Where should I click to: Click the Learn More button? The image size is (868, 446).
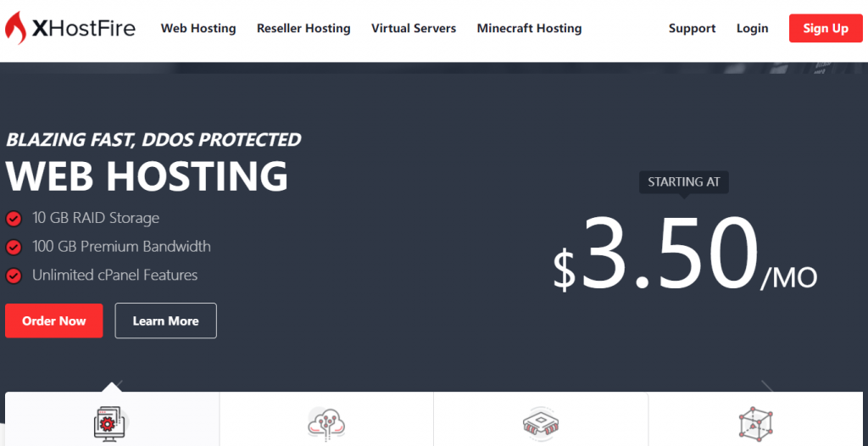[x=165, y=321]
